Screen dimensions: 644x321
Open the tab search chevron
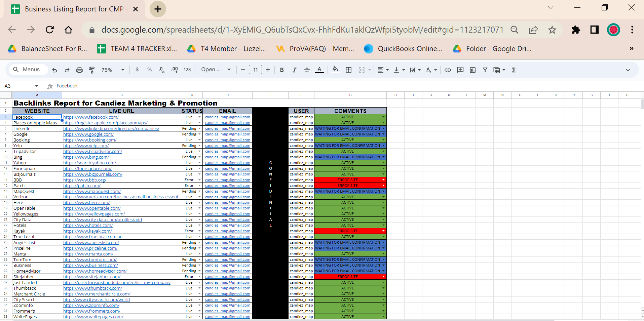551,7
